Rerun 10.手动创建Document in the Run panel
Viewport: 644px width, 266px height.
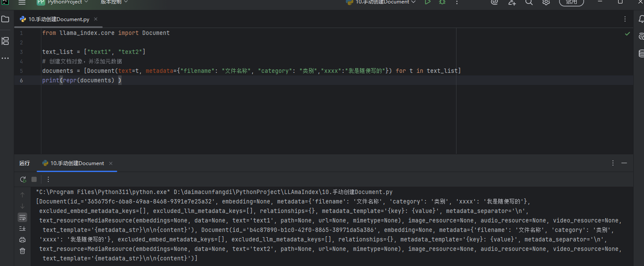pos(23,179)
